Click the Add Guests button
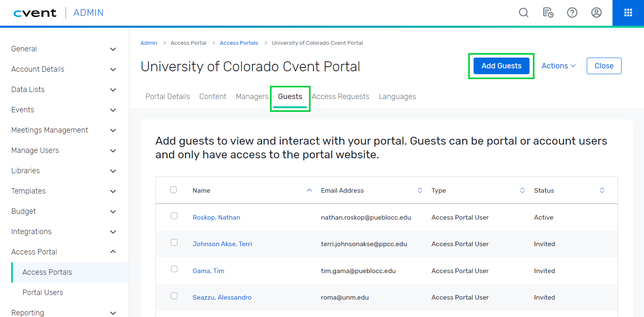This screenshot has height=317, width=644. point(501,66)
